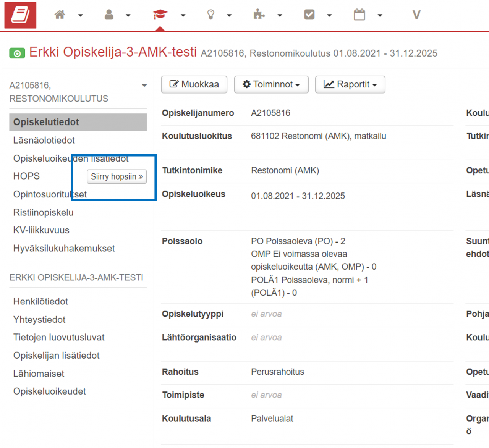
Task: Click the Opiskelijanumero value A2105816 in the table
Action: coord(270,113)
